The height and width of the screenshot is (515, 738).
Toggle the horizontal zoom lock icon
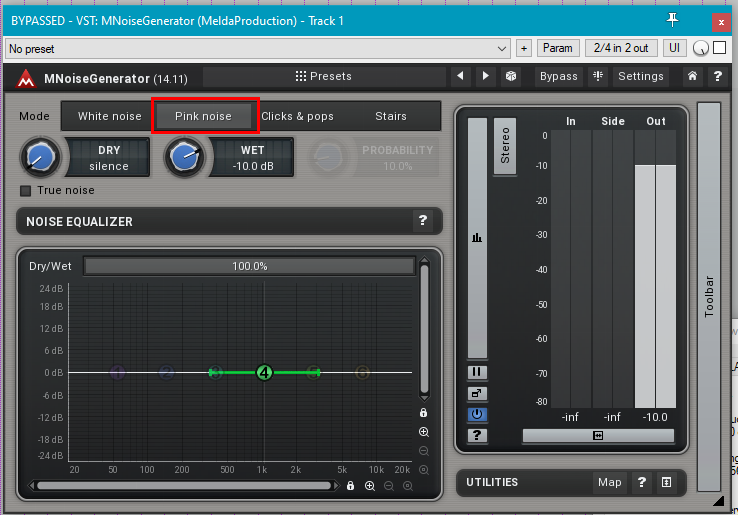coord(350,486)
